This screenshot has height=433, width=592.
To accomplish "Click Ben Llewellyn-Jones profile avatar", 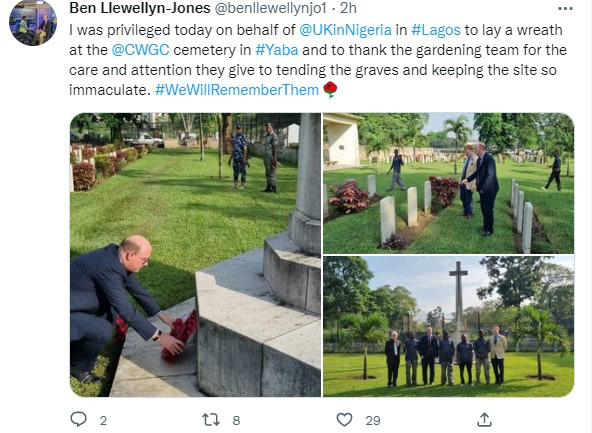I will [x=33, y=23].
